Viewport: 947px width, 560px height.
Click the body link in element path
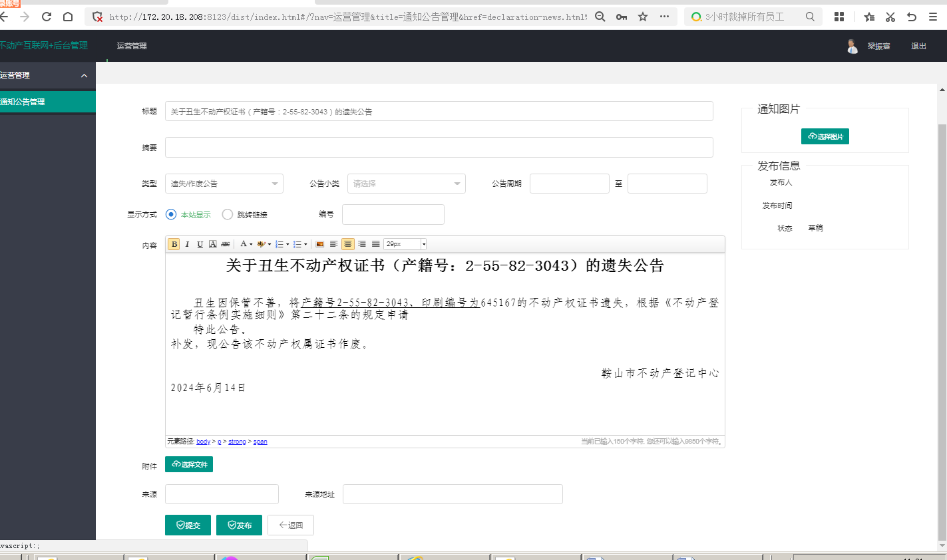(204, 442)
